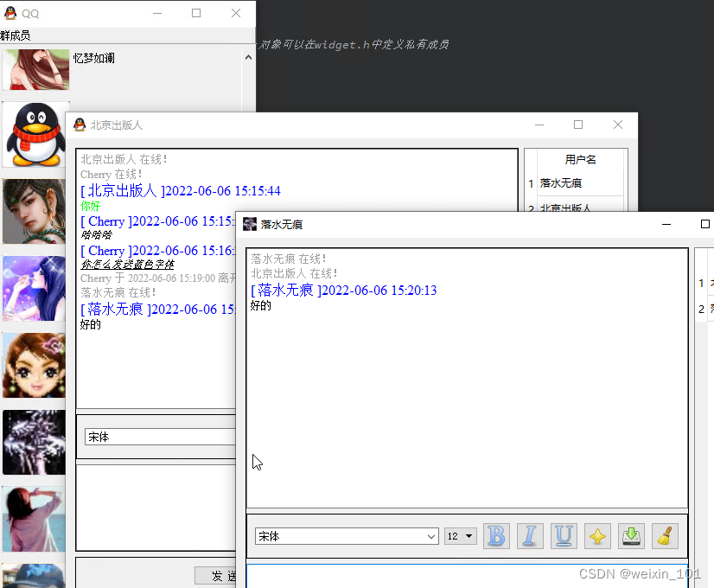Select the girl by the sea avatar

click(x=35, y=519)
